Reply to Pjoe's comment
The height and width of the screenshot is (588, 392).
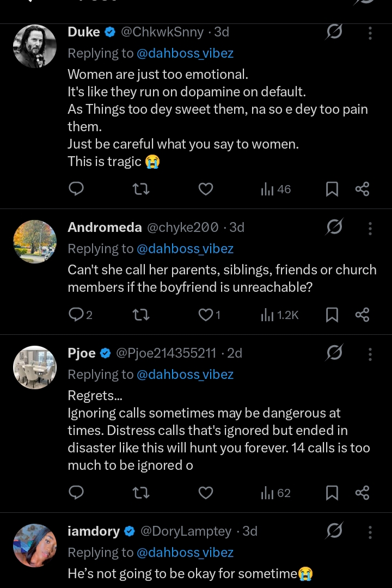[x=76, y=493]
